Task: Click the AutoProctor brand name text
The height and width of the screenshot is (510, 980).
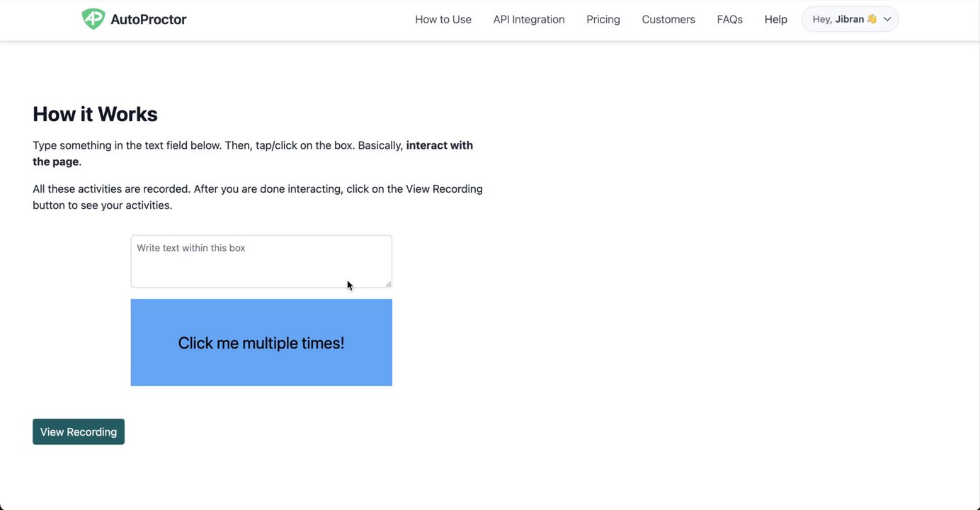Action: [x=149, y=20]
